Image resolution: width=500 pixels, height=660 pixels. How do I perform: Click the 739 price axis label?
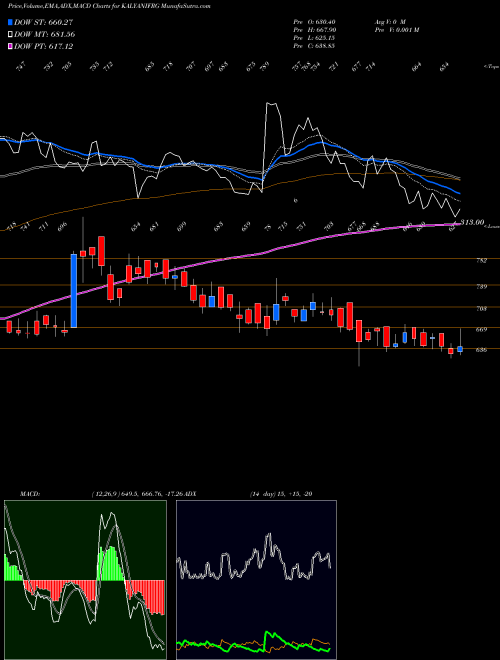(x=481, y=287)
